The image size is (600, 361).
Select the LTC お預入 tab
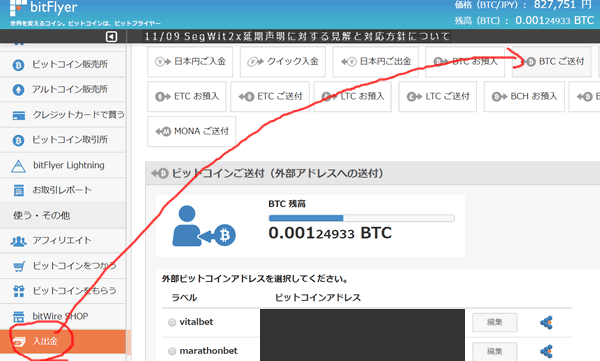pyautogui.click(x=352, y=96)
